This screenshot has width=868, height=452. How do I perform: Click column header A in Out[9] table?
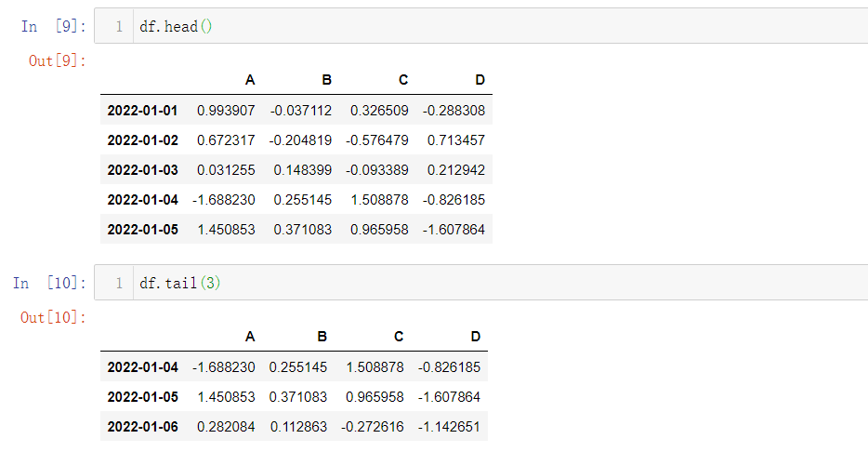click(250, 80)
